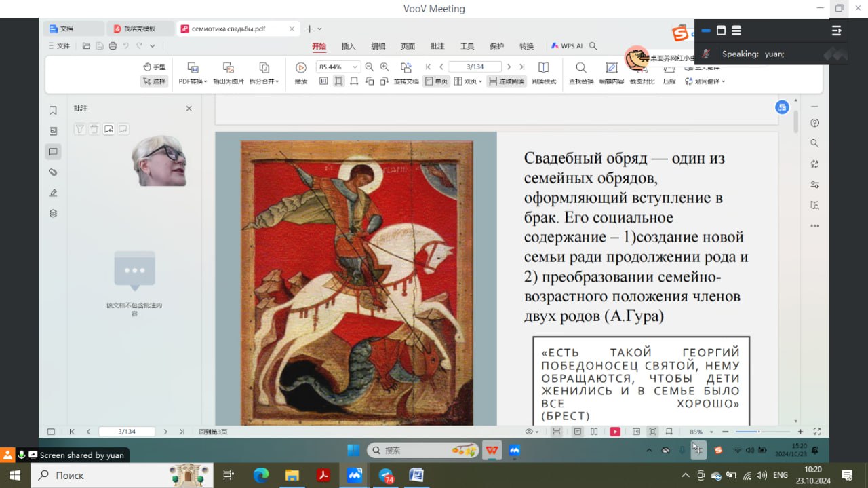The width and height of the screenshot is (868, 488).
Task: Open the 保护 ribbon tab
Action: click(x=496, y=46)
